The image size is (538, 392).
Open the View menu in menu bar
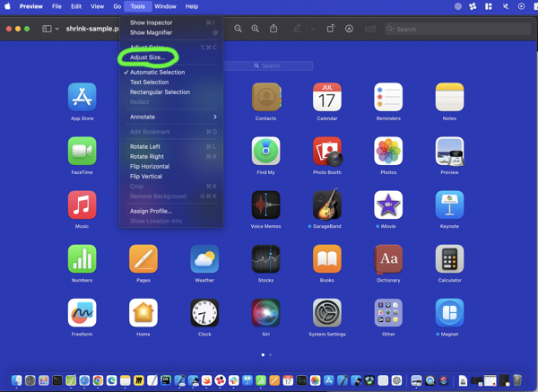pyautogui.click(x=97, y=6)
